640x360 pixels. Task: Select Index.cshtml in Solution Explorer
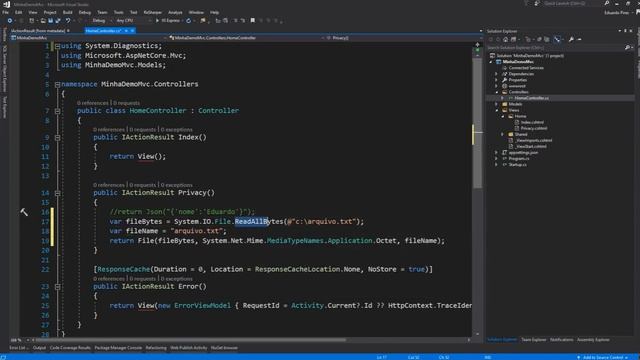[x=532, y=122]
